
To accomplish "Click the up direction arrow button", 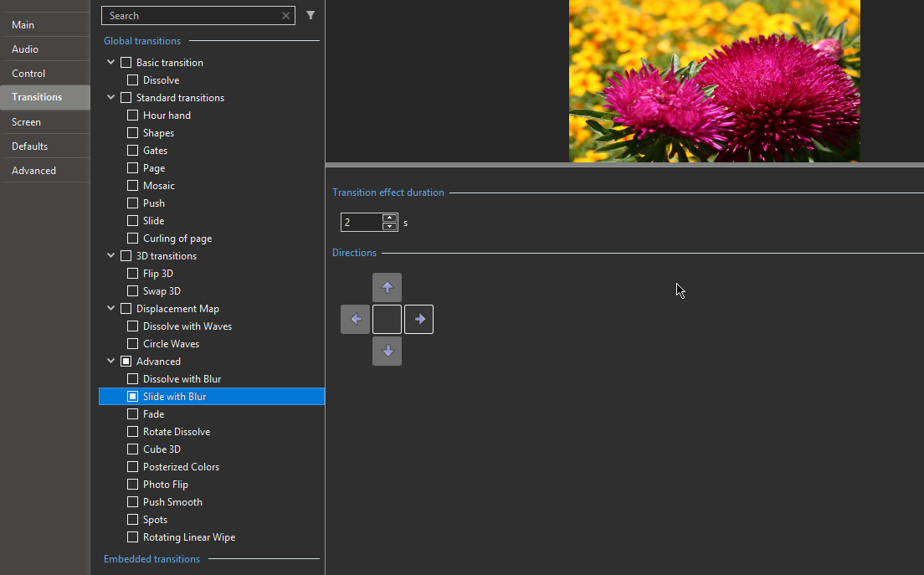I will (387, 287).
